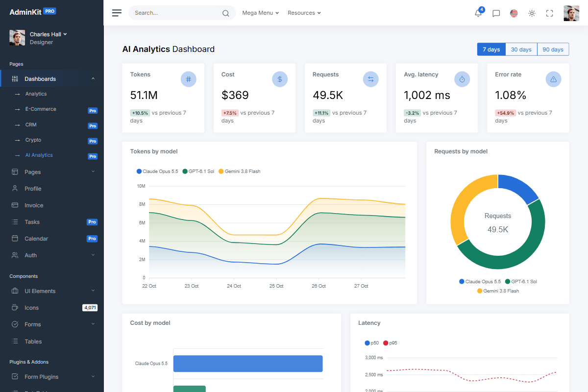Image resolution: width=588 pixels, height=392 pixels.
Task: Click the Cost dollar icon
Action: pos(280,79)
